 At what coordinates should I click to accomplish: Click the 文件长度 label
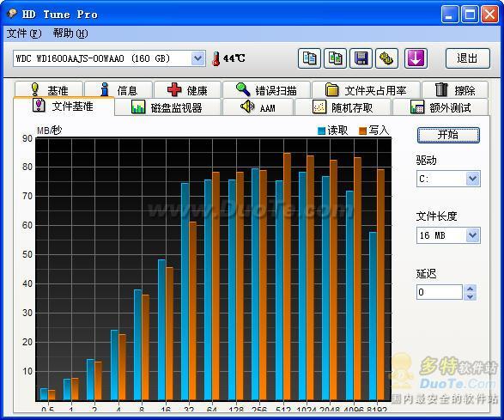[x=436, y=216]
